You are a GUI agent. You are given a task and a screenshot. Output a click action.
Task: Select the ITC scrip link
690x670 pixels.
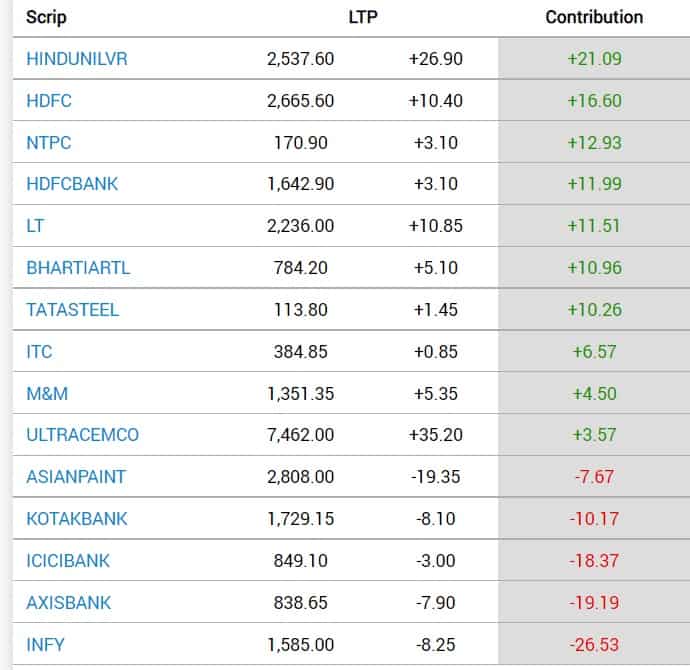coord(40,352)
